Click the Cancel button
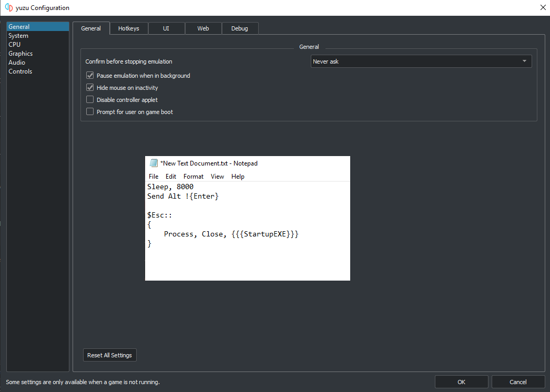The image size is (550, 392). (x=518, y=382)
